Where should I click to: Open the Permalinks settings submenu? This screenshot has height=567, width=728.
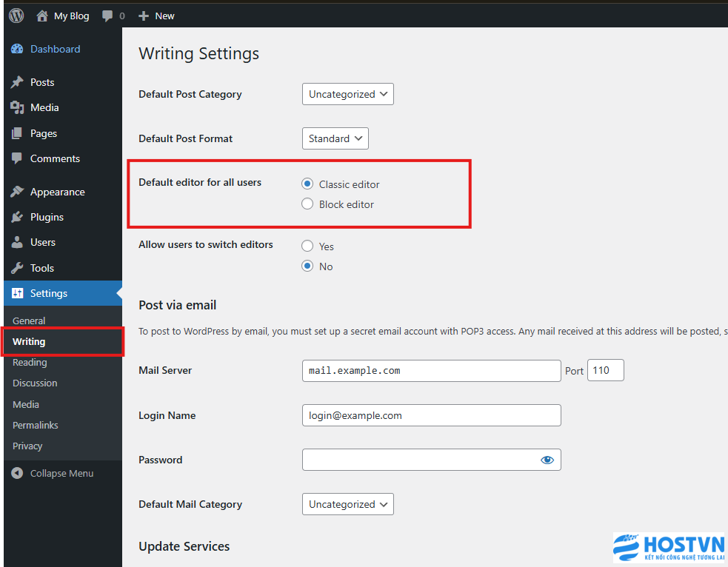[35, 426]
